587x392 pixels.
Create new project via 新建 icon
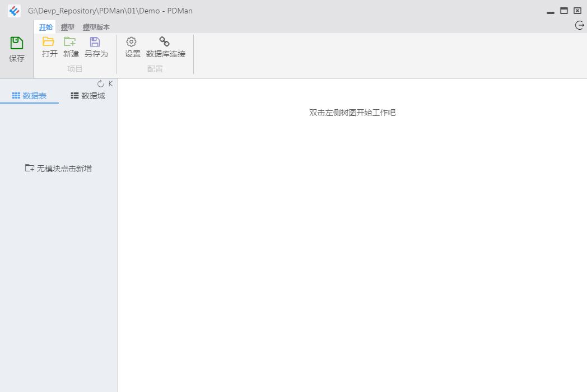[69, 41]
